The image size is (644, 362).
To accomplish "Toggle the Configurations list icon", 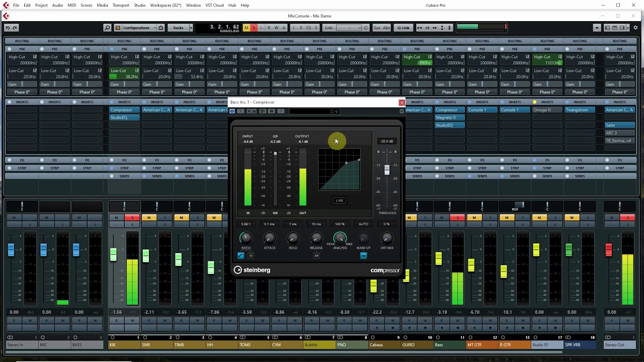I will [x=118, y=28].
